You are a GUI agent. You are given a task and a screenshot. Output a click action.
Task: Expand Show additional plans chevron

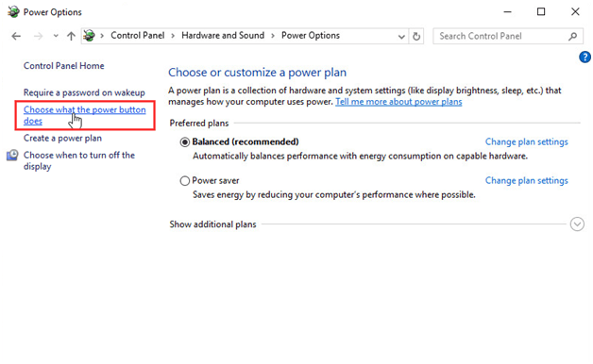point(577,224)
